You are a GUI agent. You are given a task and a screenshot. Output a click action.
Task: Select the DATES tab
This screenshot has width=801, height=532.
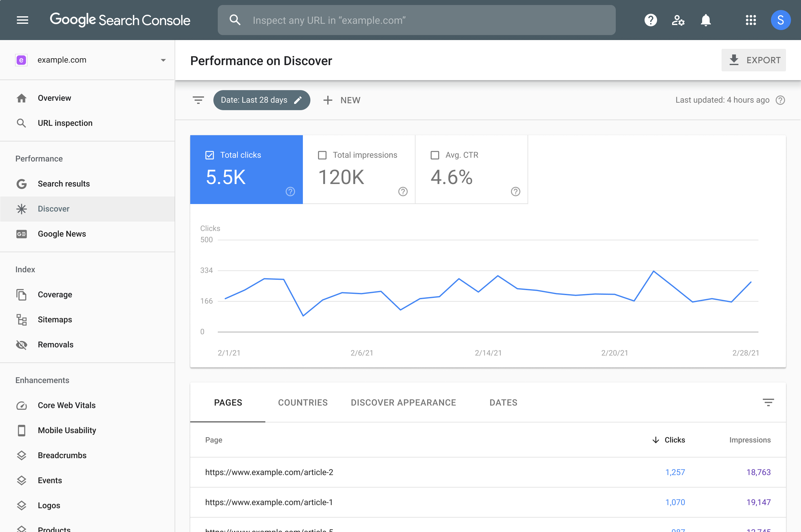pos(504,402)
